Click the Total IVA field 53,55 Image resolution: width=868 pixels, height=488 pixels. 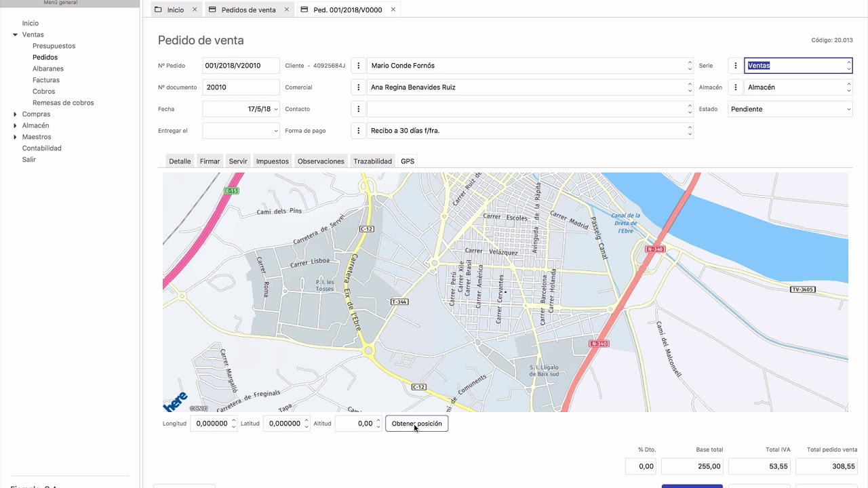[759, 466]
